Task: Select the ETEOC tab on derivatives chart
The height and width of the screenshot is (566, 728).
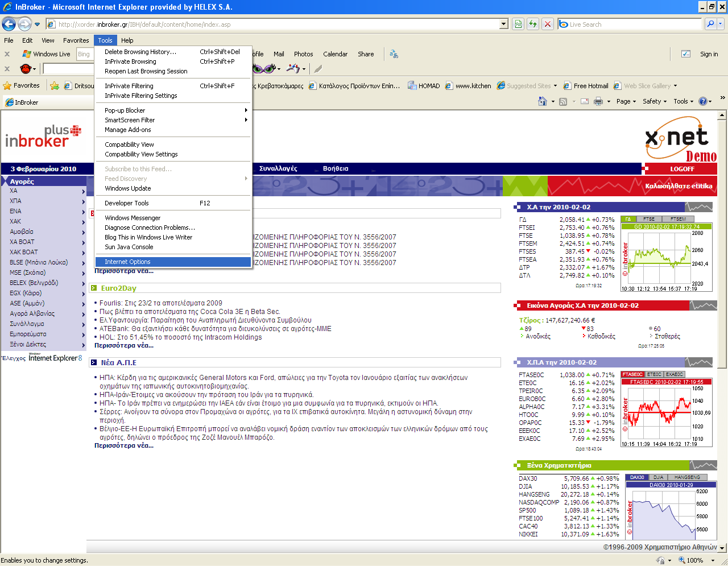Action: pos(654,374)
